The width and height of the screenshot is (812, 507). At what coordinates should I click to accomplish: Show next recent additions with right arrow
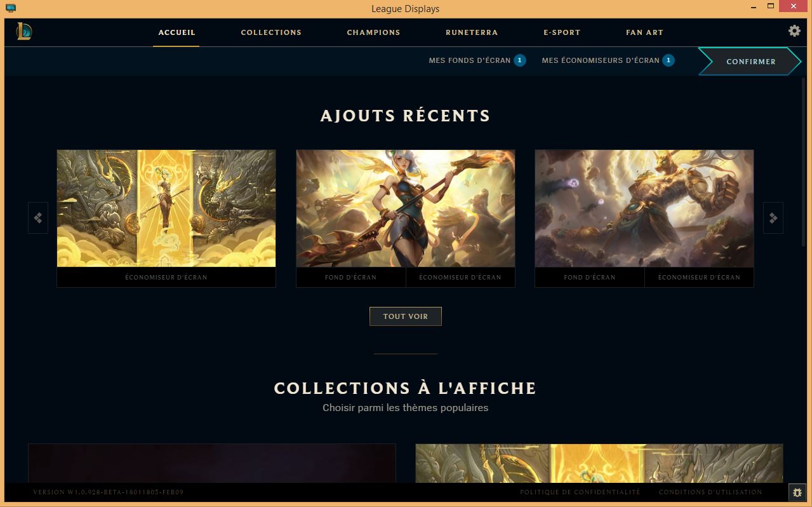pos(773,218)
